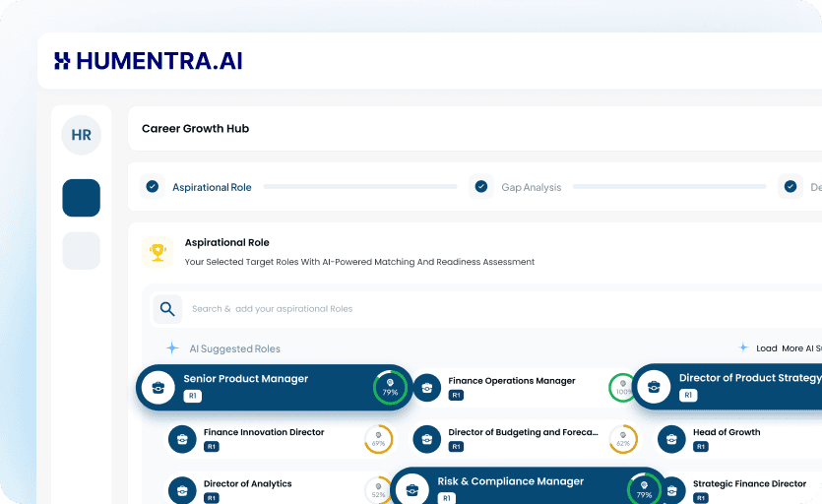Click the R1 badge under Senior Product Manager
Viewport: 822px width, 504px height.
[192, 396]
